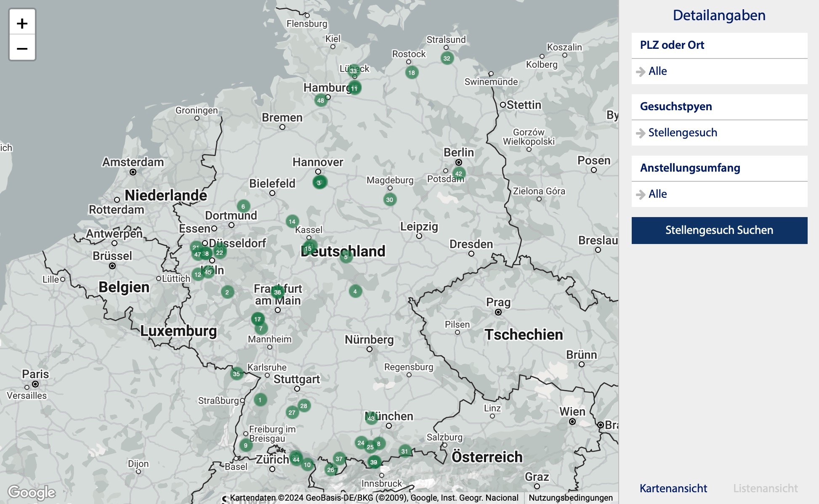Select cluster 30 near Magdeburg
Screen dimensions: 819x504
pyautogui.click(x=389, y=199)
